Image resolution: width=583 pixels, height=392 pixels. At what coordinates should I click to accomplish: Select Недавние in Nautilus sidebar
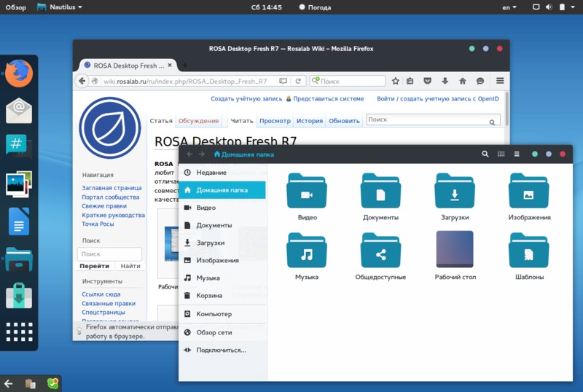click(222, 172)
